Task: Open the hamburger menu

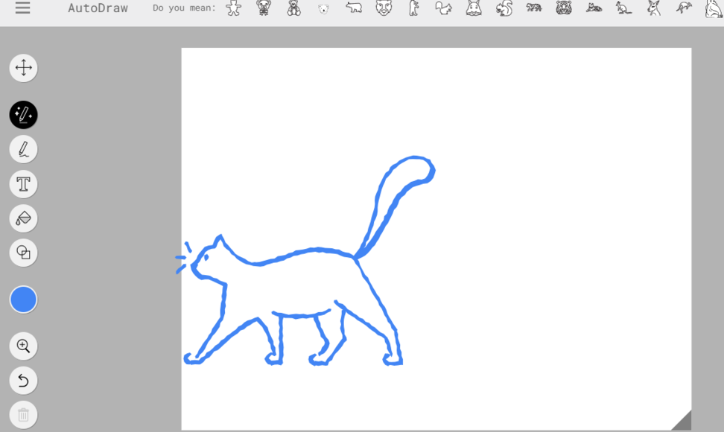Action: coord(23,8)
